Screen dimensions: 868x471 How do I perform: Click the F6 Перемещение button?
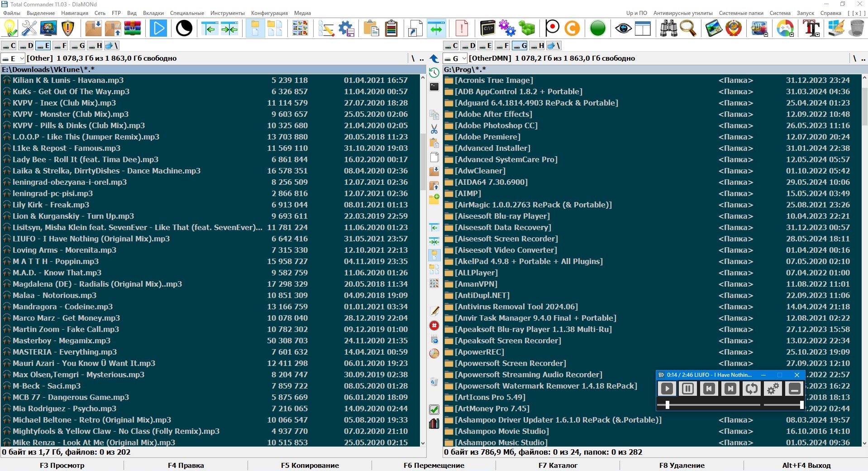tap(434, 465)
